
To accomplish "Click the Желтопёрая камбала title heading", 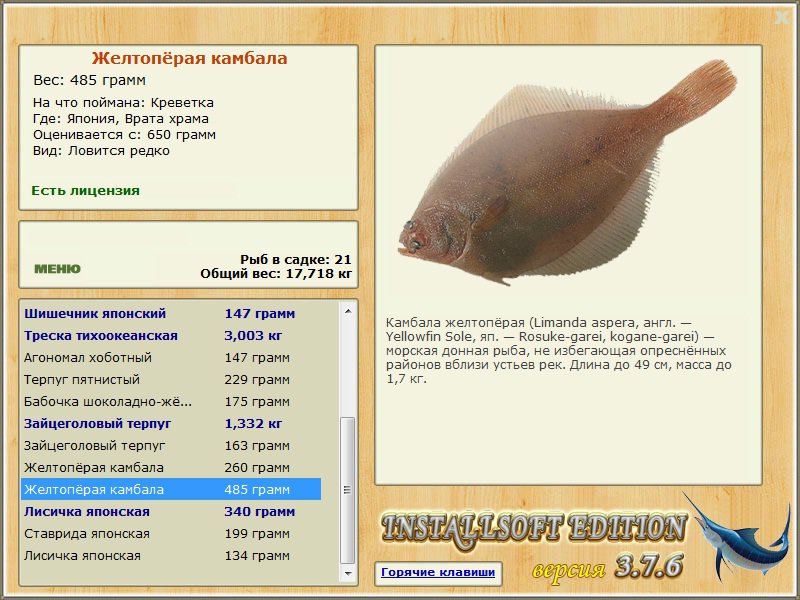I will (x=189, y=58).
